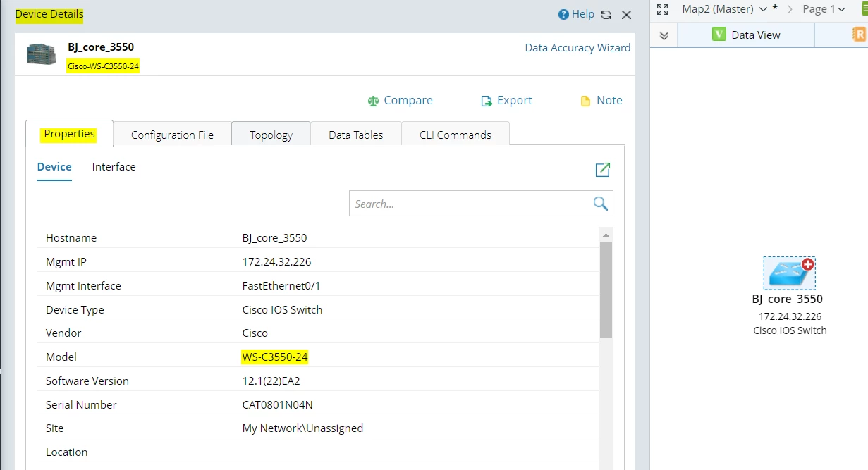The image size is (868, 470).
Task: Add a Note with the Note button
Action: pyautogui.click(x=601, y=101)
